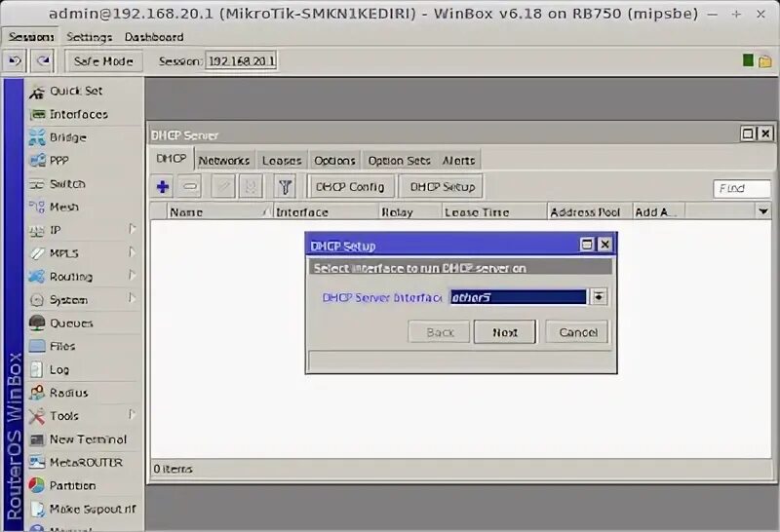Click the green status indicator at top right
780x532 pixels.
pos(748,60)
